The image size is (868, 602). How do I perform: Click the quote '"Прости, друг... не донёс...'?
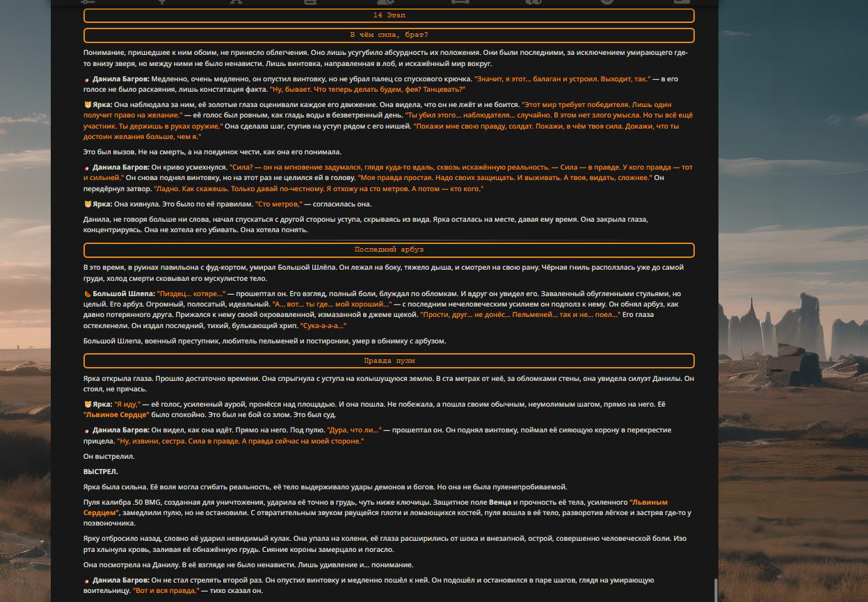click(520, 315)
